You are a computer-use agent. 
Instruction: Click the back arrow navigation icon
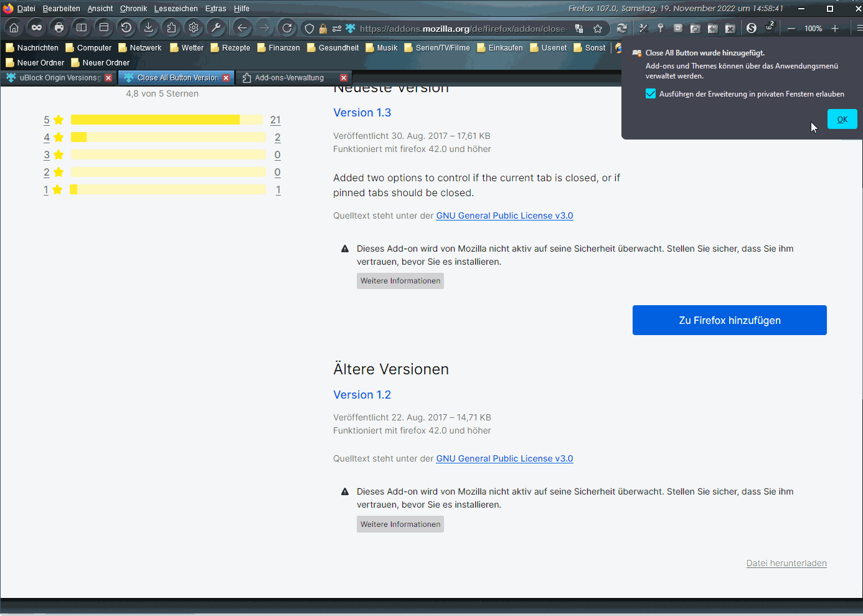point(242,28)
